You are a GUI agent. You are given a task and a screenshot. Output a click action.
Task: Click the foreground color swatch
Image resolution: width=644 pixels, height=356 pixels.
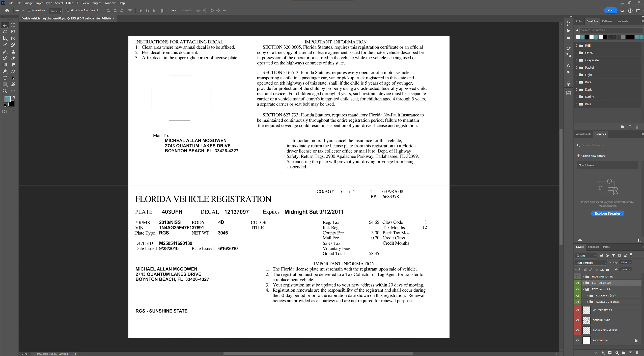[x=7, y=99]
